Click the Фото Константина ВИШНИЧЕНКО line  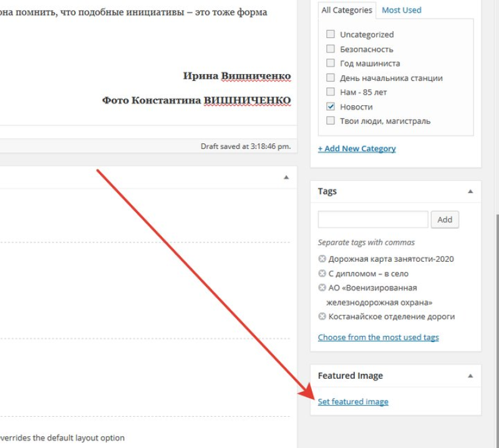[196, 100]
